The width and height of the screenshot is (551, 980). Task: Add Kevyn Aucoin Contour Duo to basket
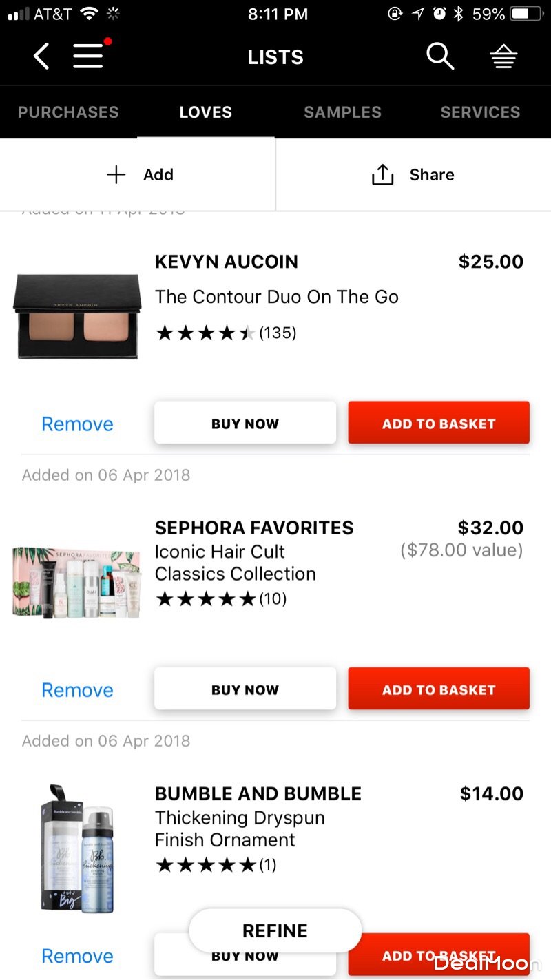(439, 423)
